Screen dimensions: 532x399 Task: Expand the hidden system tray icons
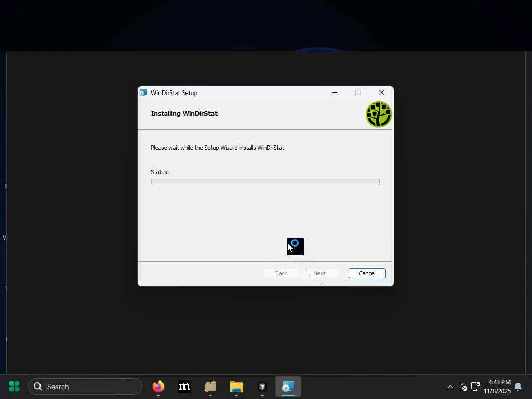pos(450,387)
